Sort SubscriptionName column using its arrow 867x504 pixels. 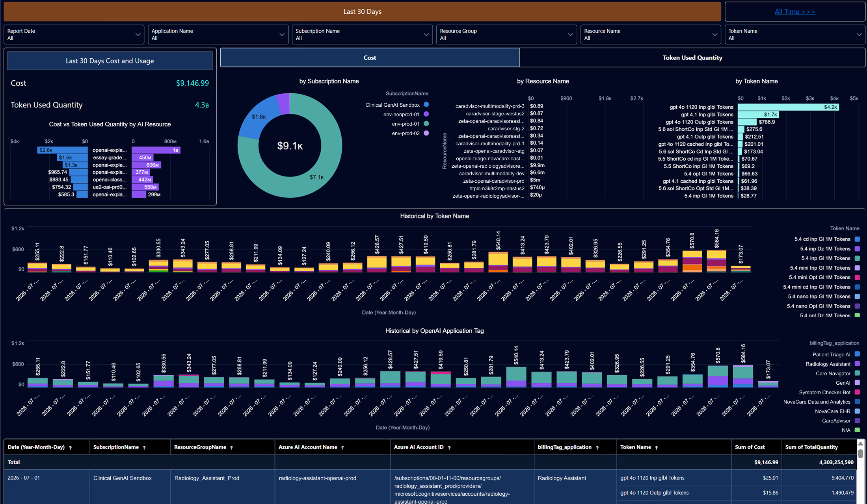pyautogui.click(x=144, y=447)
